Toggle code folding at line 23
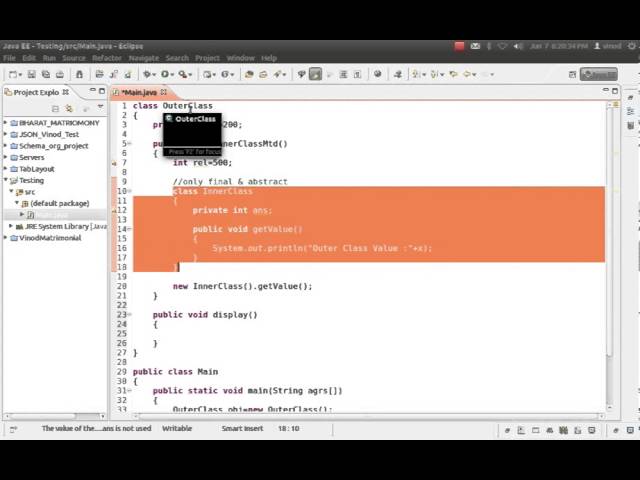Screen dimensions: 640x480 129,315
